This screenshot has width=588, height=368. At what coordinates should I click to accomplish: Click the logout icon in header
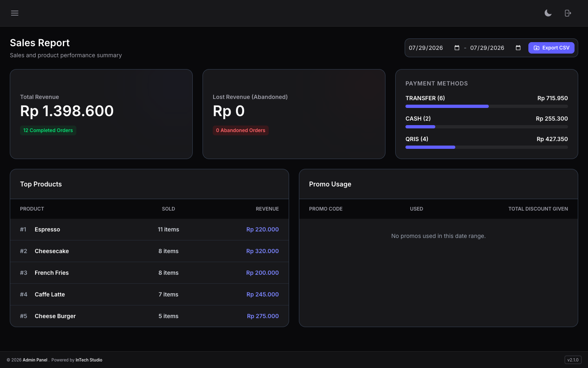tap(568, 13)
